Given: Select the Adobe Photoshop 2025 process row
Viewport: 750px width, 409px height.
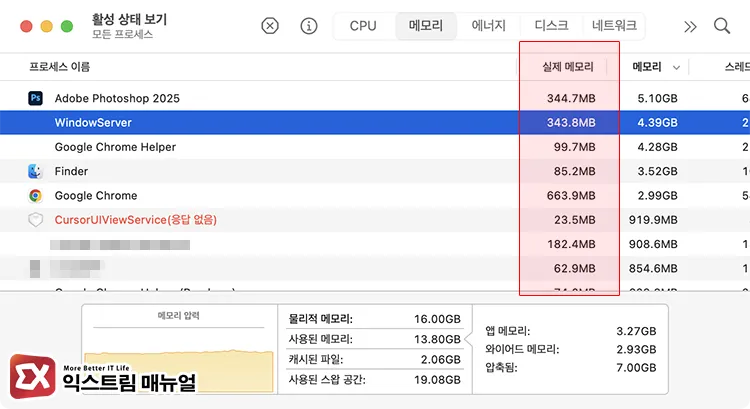Looking at the screenshot, I should click(375, 98).
